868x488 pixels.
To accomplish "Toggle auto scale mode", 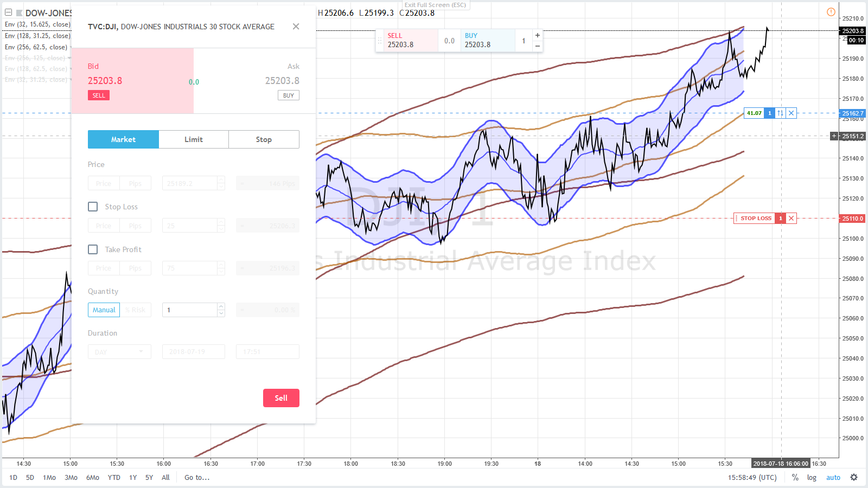I will (833, 478).
